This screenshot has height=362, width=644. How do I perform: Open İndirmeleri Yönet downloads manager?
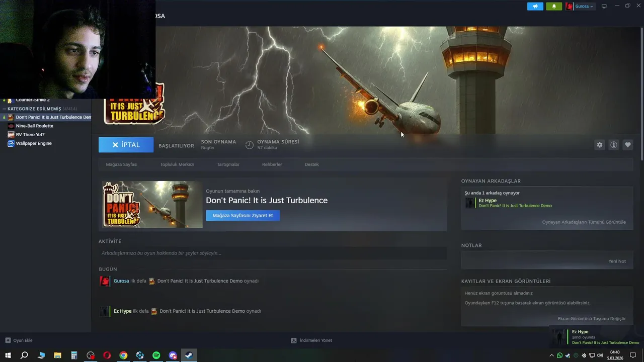311,340
